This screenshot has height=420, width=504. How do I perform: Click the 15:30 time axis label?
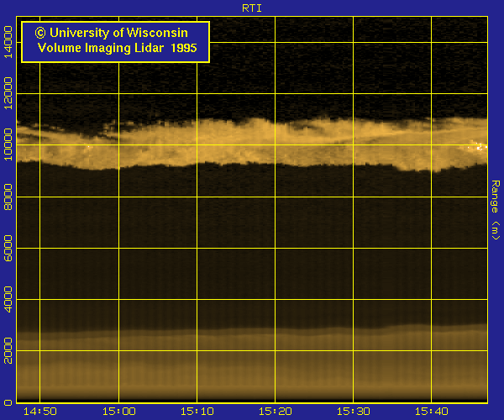coord(354,412)
